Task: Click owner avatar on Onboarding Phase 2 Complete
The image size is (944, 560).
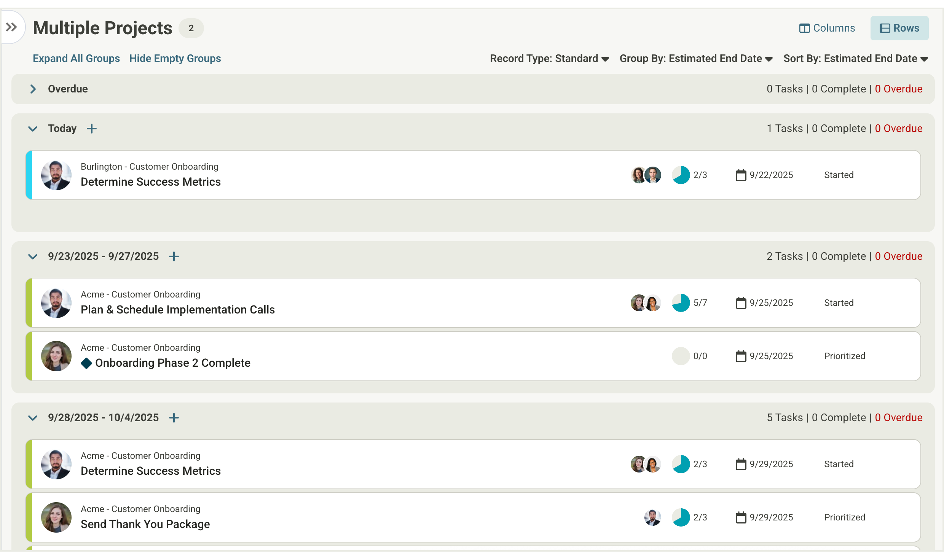Action: (x=56, y=356)
